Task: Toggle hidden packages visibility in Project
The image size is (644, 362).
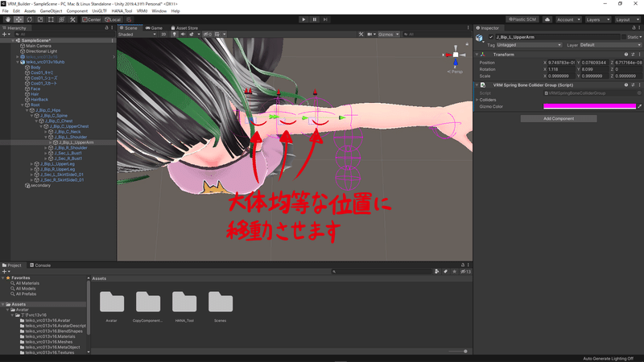Action: [x=465, y=271]
